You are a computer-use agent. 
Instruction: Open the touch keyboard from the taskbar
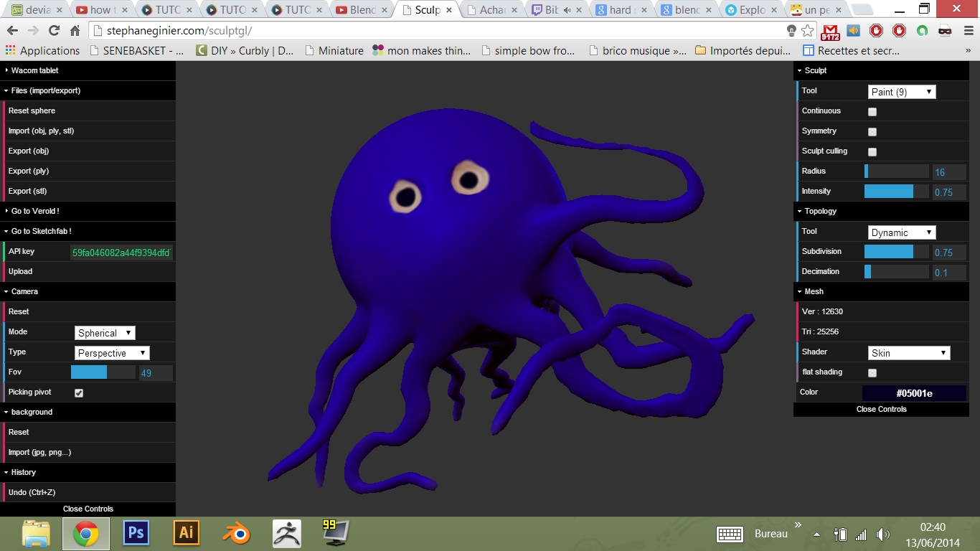coord(730,534)
